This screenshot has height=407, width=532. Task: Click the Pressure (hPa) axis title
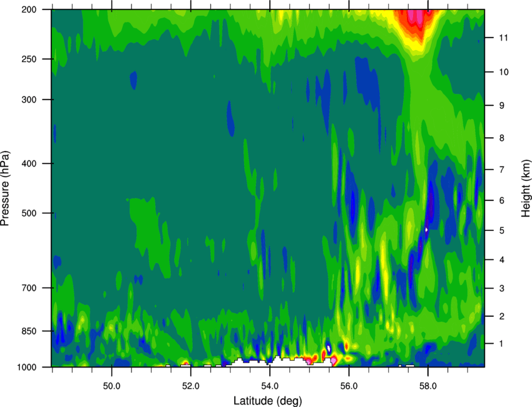pyautogui.click(x=5, y=188)
